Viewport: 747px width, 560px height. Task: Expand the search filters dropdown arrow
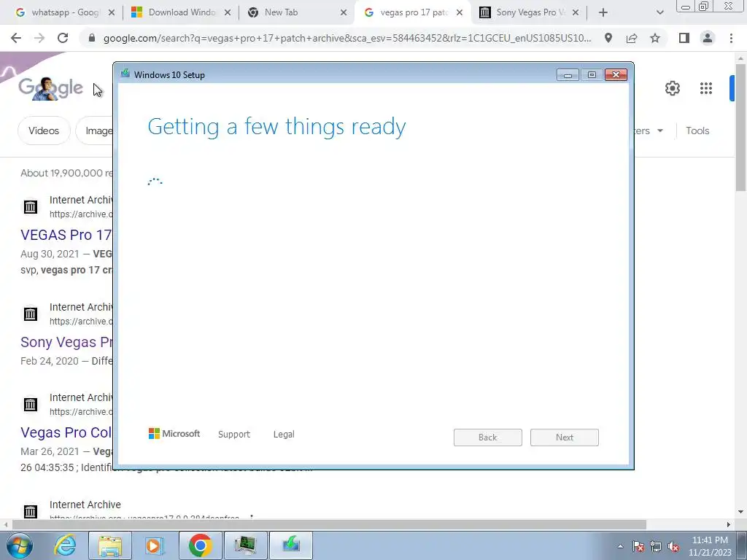pos(659,131)
